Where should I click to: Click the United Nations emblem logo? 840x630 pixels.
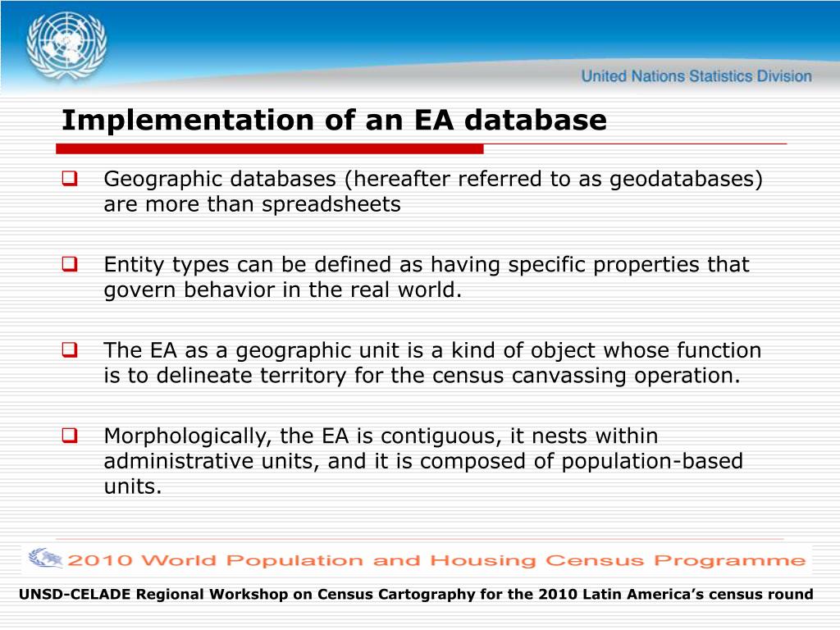[x=66, y=46]
